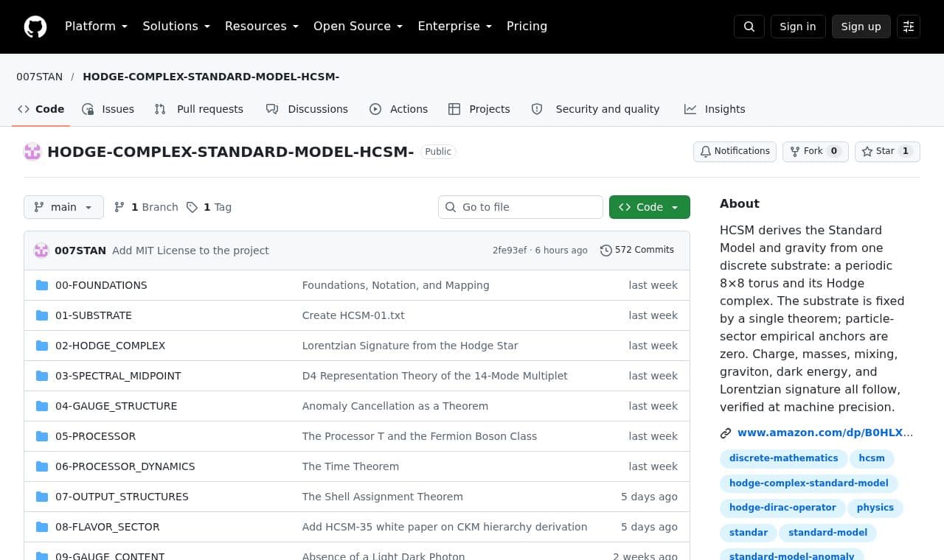
Task: Select the physics topic tag
Action: [875, 508]
